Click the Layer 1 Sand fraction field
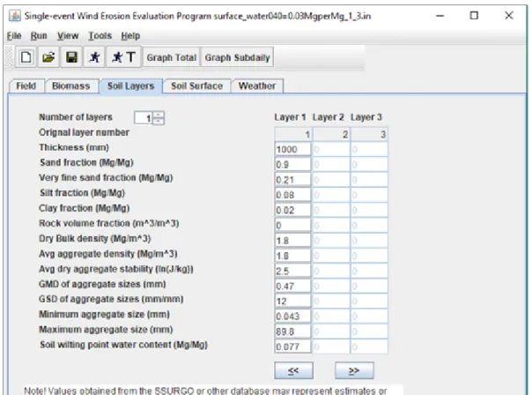Screen dimensions: 532x395 tap(292, 164)
